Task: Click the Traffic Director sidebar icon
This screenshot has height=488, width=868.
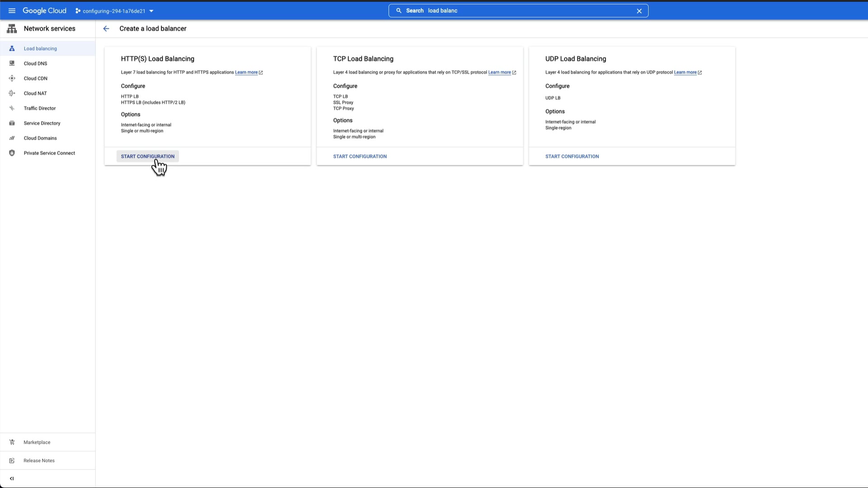Action: [x=12, y=108]
